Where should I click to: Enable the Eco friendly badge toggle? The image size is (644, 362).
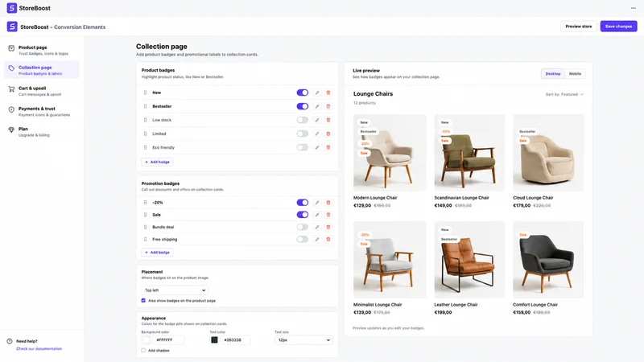(303, 147)
